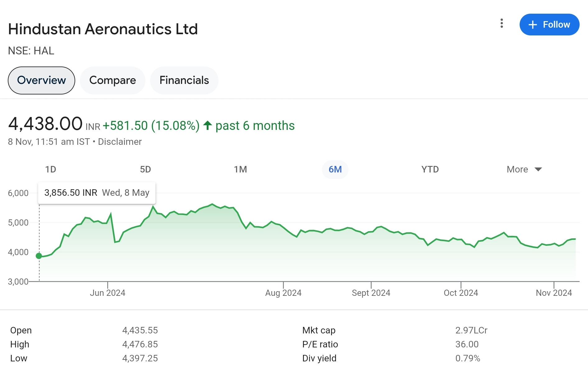Image resolution: width=588 pixels, height=376 pixels.
Task: Click the NSE: HAL ticker label
Action: click(x=31, y=51)
